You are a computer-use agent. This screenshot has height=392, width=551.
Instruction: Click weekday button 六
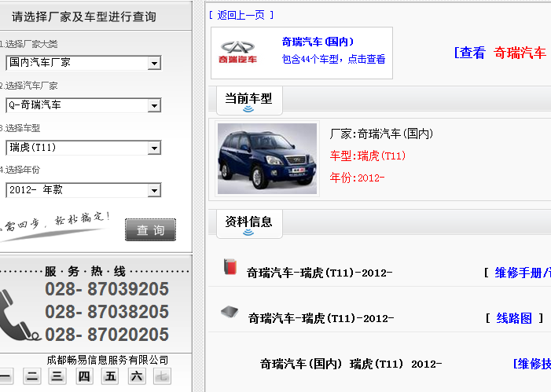[137, 376]
